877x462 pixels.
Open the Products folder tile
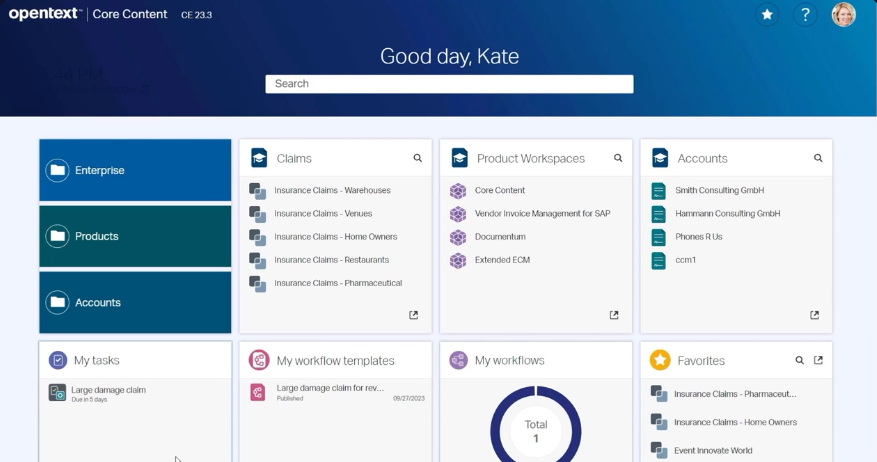click(135, 236)
